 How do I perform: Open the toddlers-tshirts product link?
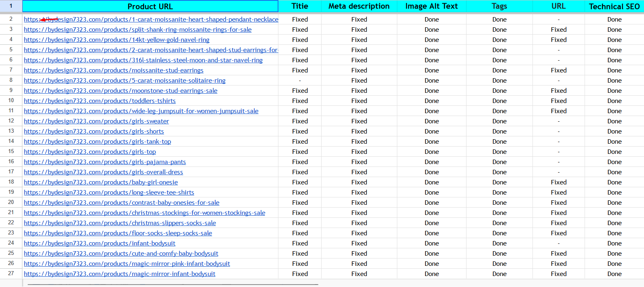point(100,101)
